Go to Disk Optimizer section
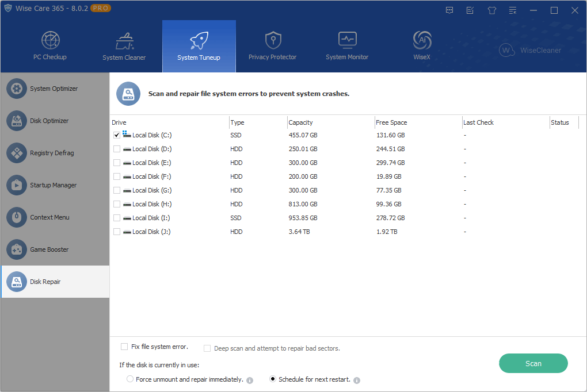587x392 pixels. pos(55,121)
